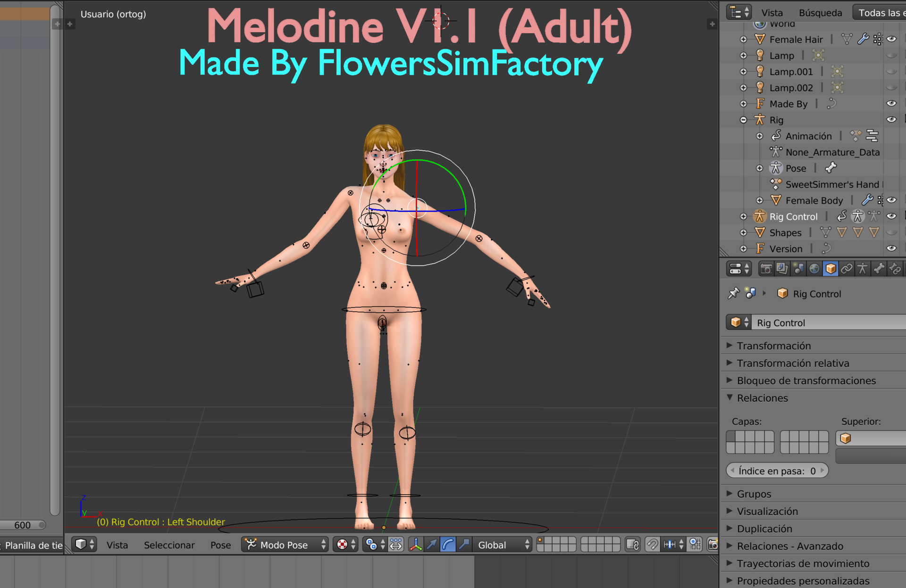Open the Seleccionar menu
Viewport: 906px width, 588px height.
coord(169,545)
